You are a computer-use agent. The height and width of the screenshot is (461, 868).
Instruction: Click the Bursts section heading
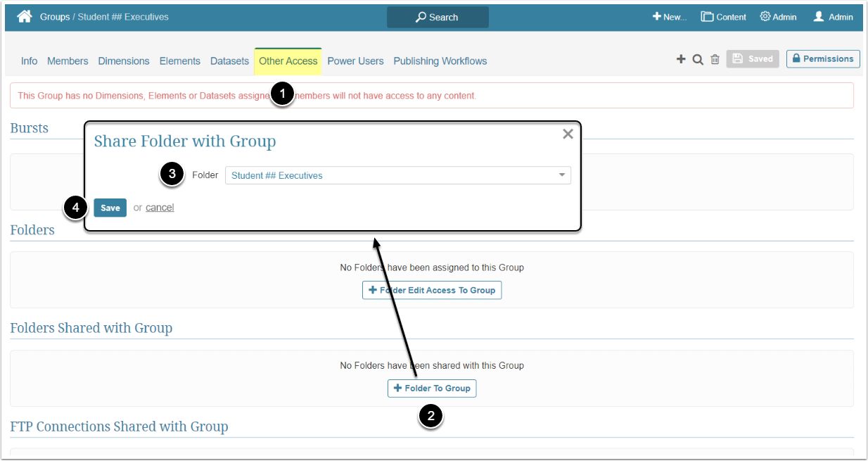pos(30,128)
